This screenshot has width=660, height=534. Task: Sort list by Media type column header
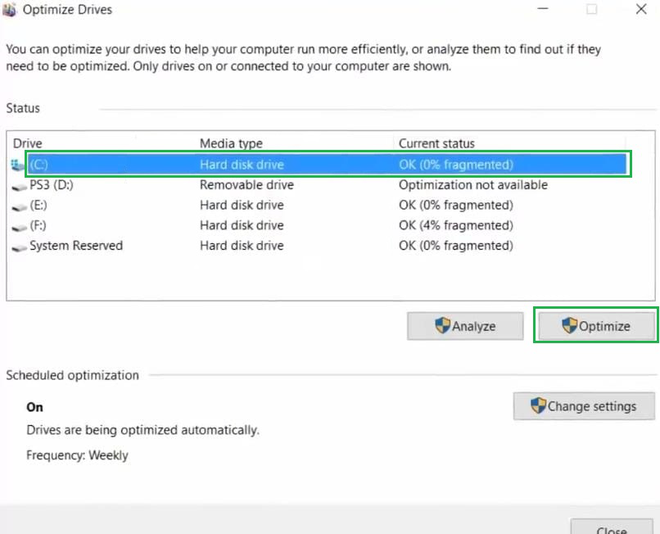click(x=231, y=144)
